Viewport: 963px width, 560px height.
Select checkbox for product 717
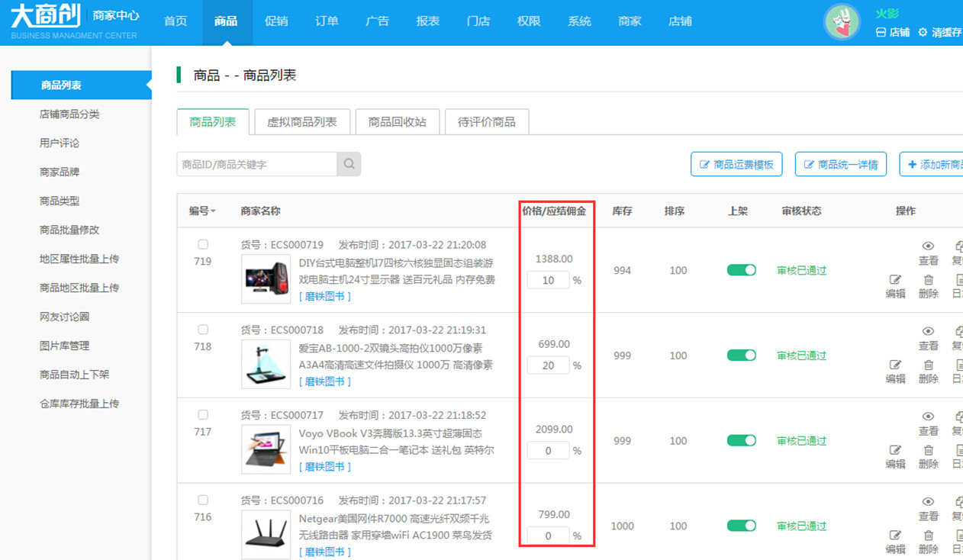(203, 416)
